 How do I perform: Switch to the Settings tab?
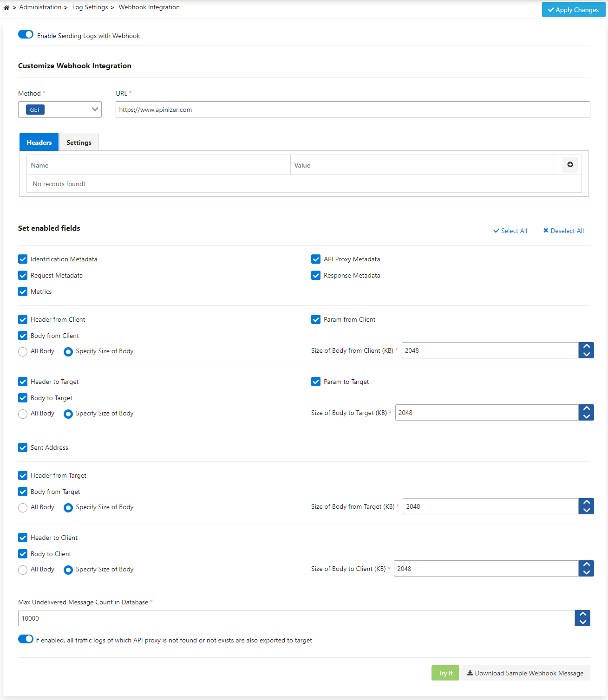[79, 142]
